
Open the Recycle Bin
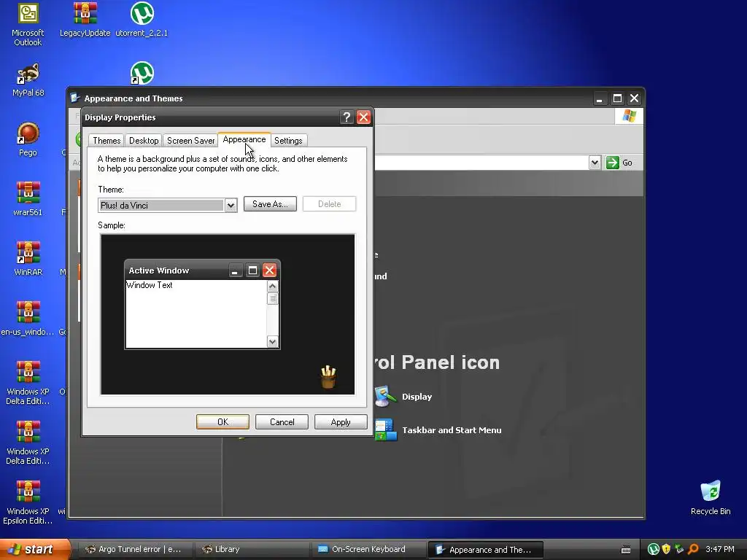tap(711, 498)
